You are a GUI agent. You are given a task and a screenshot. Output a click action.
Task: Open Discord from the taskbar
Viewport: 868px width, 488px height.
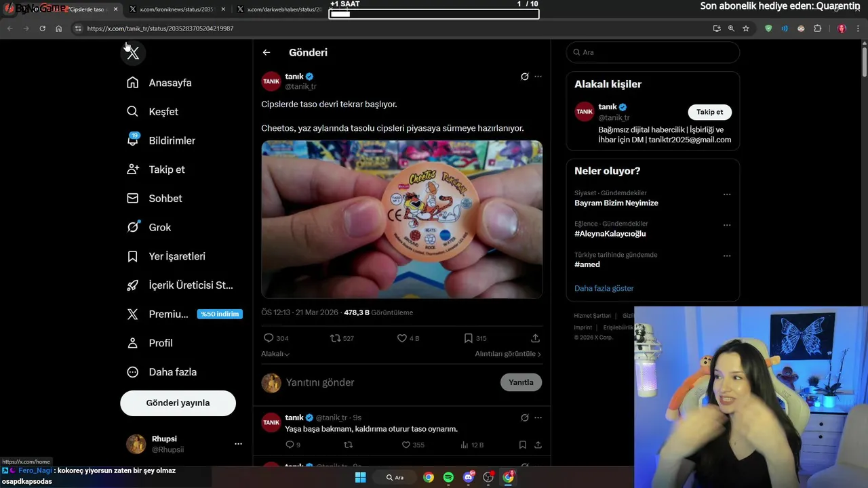click(x=469, y=477)
